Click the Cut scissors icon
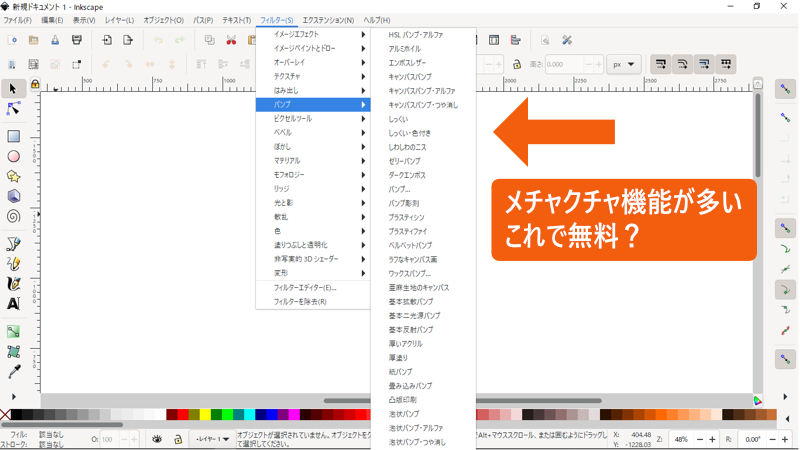Image resolution: width=800 pixels, height=450 pixels. [231, 40]
